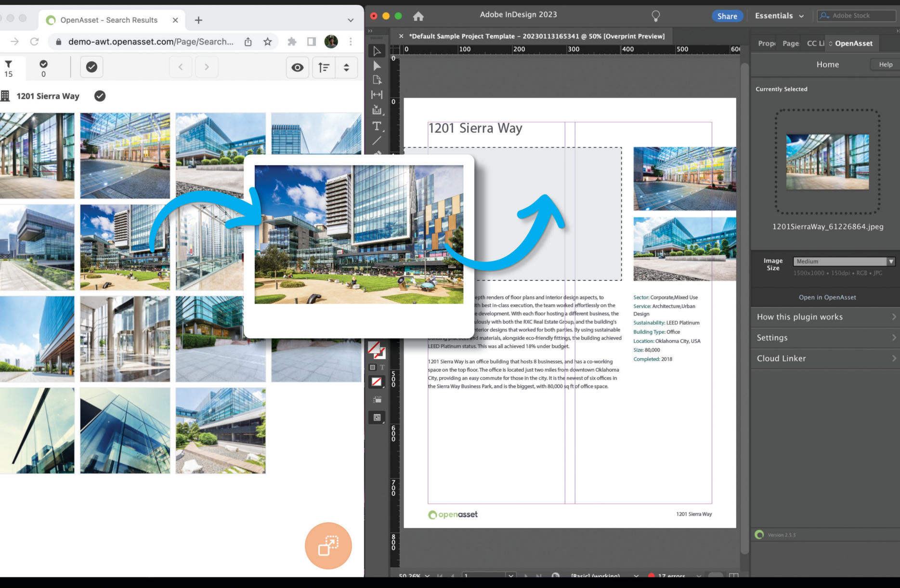
Task: Open the browser side panel icon
Action: [312, 42]
